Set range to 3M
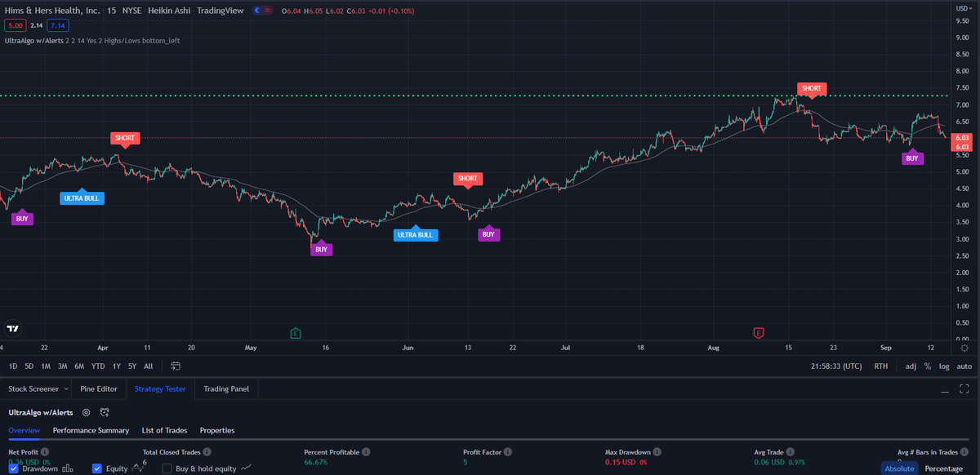This screenshot has width=980, height=475. pos(62,366)
